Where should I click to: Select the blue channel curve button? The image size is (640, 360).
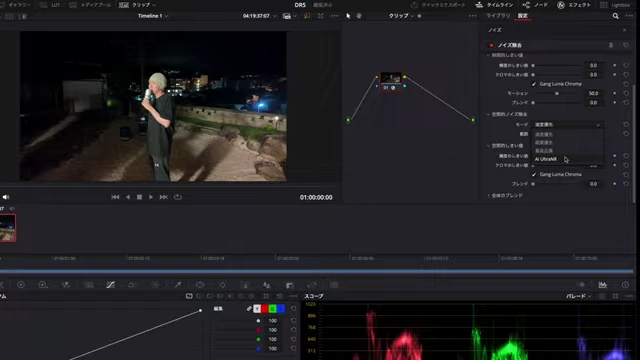[281, 309]
